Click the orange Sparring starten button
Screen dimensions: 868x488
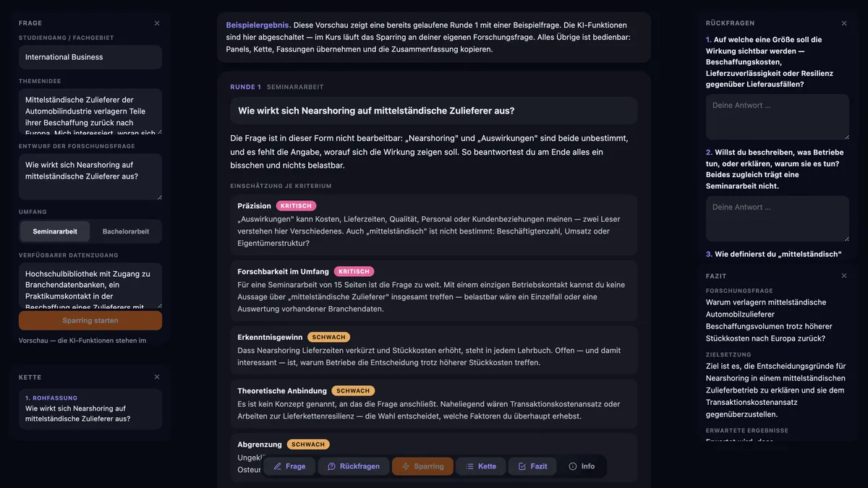tap(90, 320)
